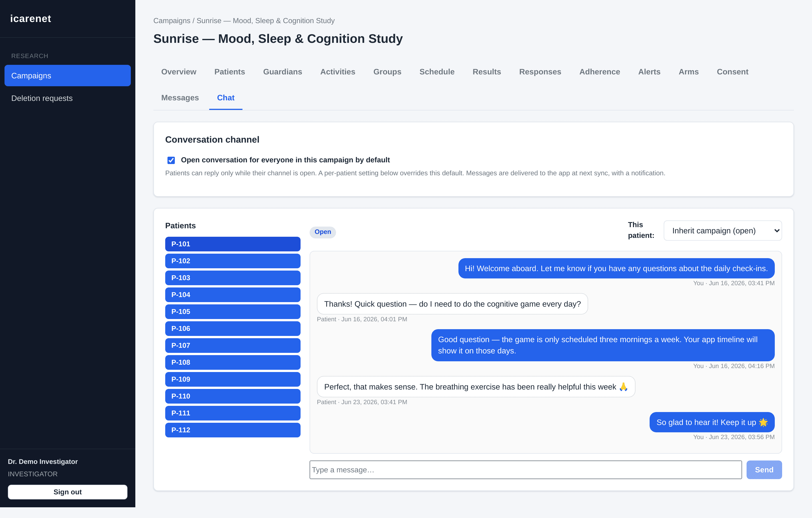This screenshot has width=812, height=518.
Task: Select patient P-104 in the list
Action: tap(233, 295)
